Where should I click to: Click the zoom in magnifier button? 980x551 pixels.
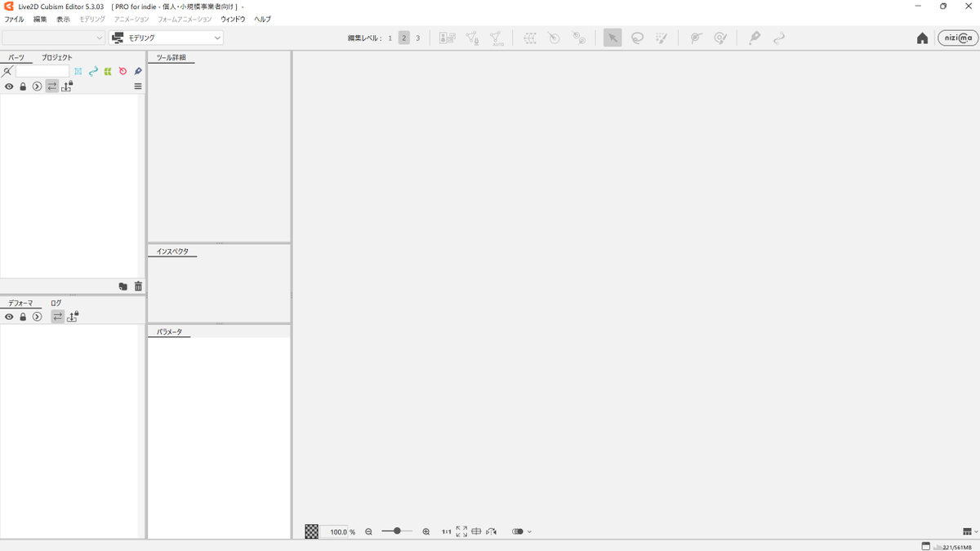click(426, 531)
